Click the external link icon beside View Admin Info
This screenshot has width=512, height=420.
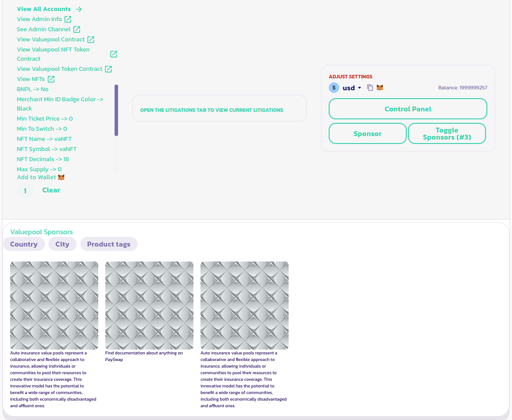tap(68, 19)
